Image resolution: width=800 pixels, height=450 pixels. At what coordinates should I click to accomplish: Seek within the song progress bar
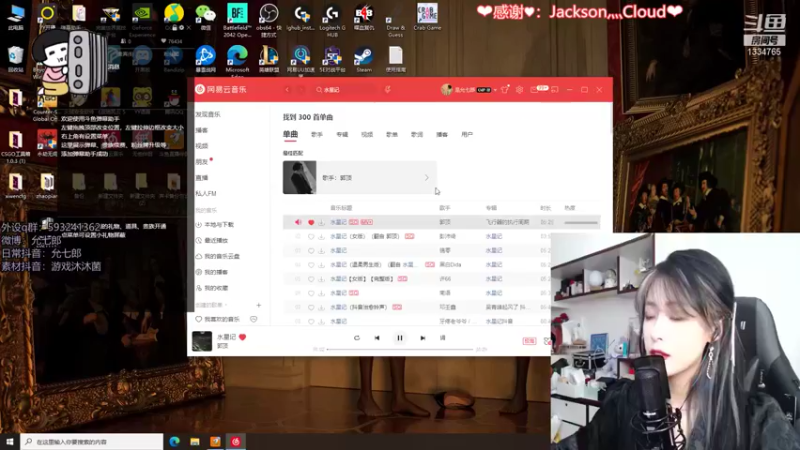(400, 349)
